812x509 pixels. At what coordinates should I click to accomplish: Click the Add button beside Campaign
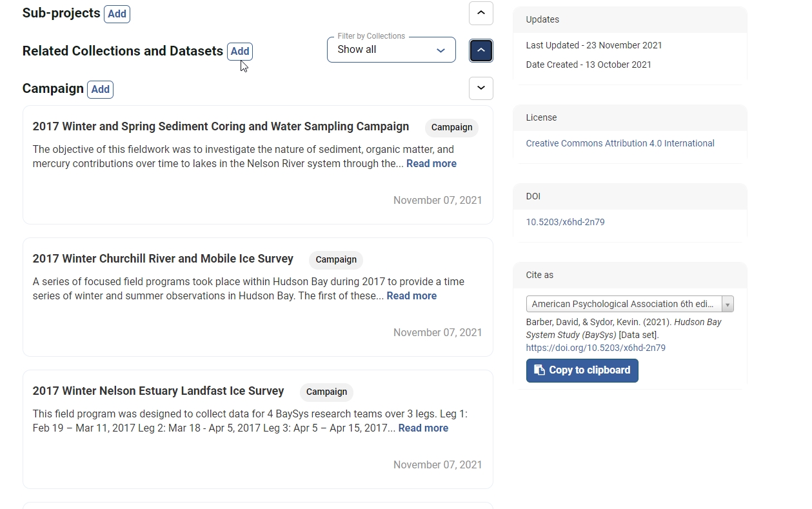pyautogui.click(x=100, y=90)
